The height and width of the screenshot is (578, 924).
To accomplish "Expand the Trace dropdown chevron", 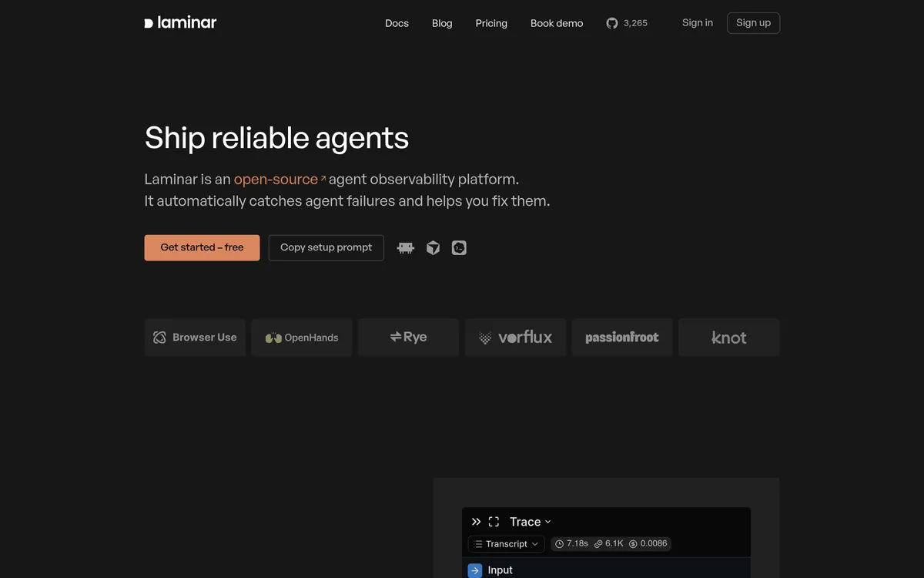I will pyautogui.click(x=547, y=522).
